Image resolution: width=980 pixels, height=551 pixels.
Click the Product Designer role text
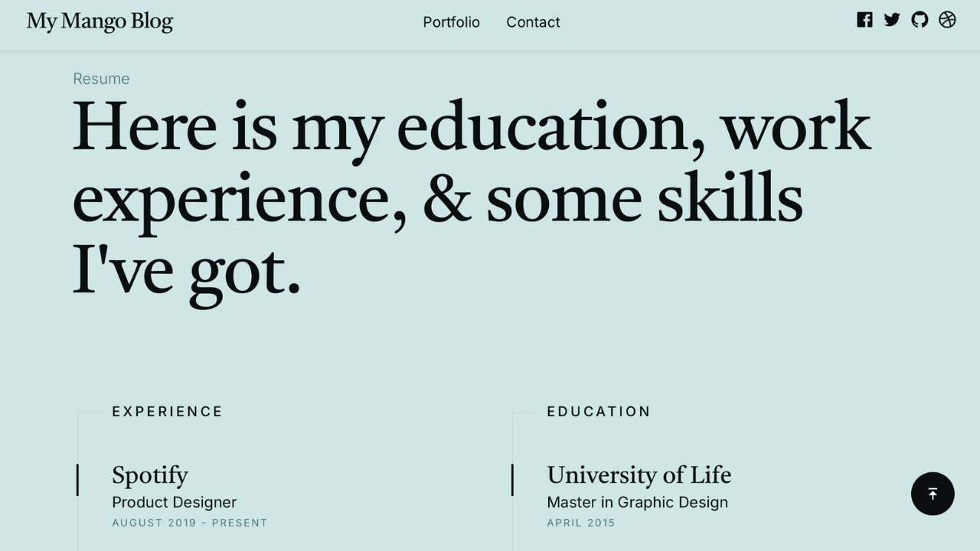tap(175, 502)
